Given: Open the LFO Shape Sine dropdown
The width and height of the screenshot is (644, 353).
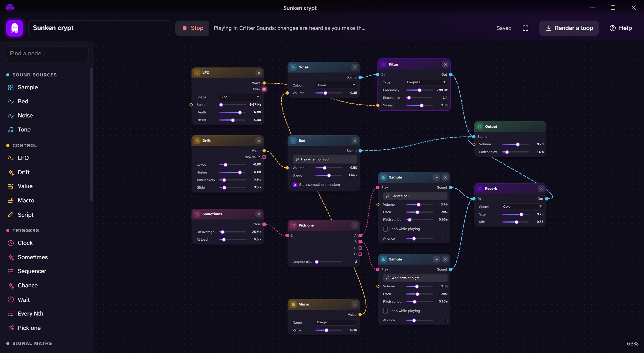Looking at the screenshot, I should tap(239, 97).
